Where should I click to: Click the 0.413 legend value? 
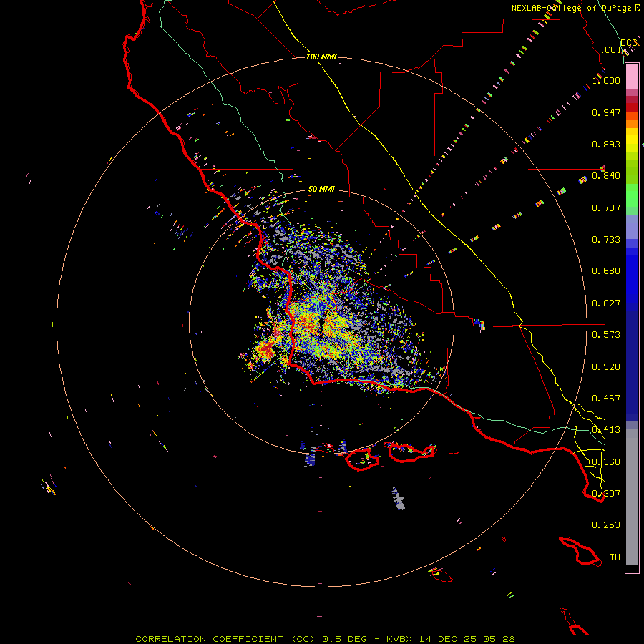pos(606,430)
